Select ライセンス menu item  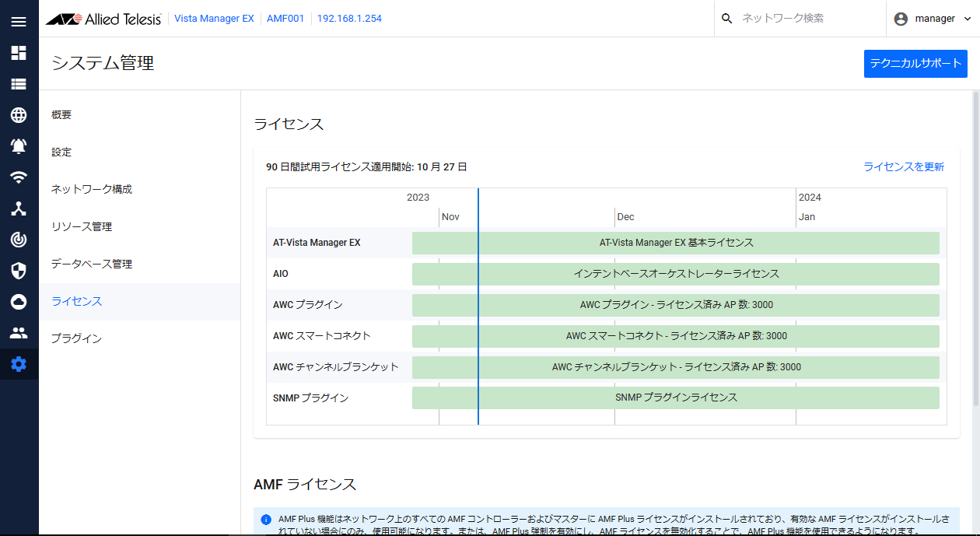point(140,302)
